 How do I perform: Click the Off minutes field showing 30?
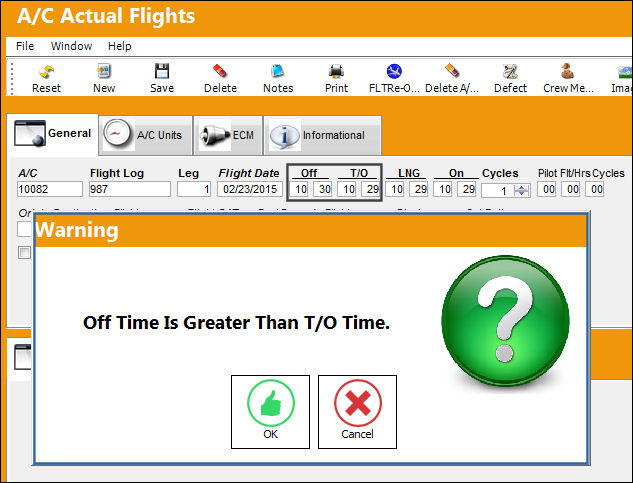pyautogui.click(x=324, y=189)
